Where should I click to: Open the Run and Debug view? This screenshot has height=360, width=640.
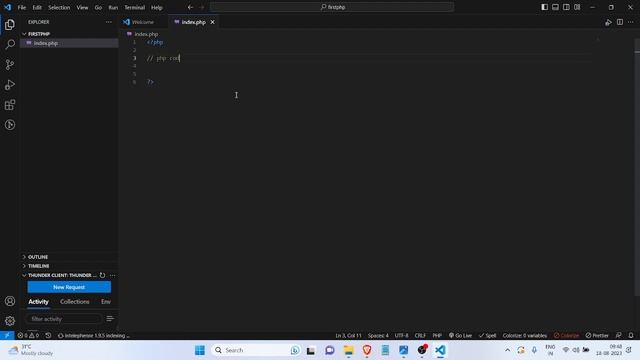point(10,84)
